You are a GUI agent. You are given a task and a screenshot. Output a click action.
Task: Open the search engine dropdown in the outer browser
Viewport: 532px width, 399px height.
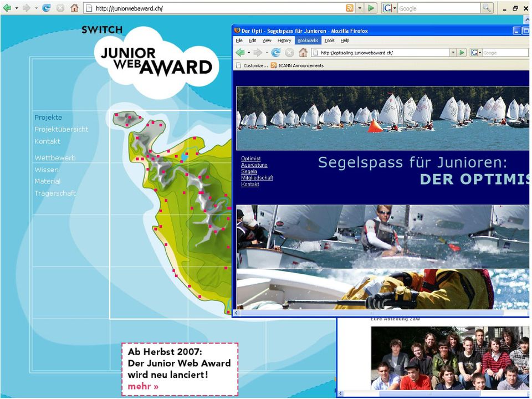pyautogui.click(x=395, y=8)
